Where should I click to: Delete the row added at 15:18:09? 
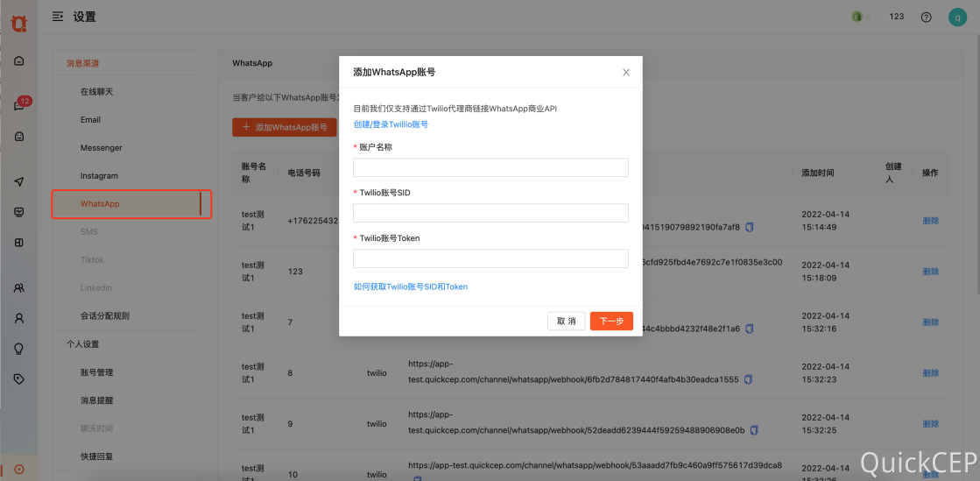(x=931, y=272)
